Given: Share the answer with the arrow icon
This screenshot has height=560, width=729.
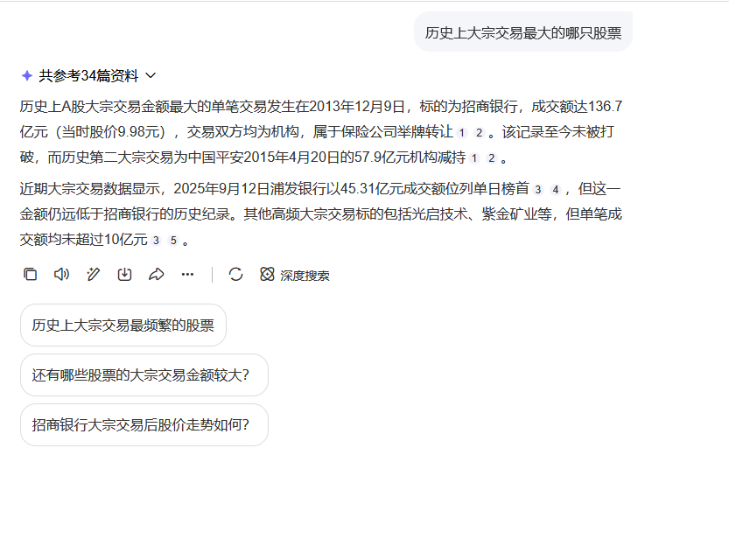Looking at the screenshot, I should [156, 274].
